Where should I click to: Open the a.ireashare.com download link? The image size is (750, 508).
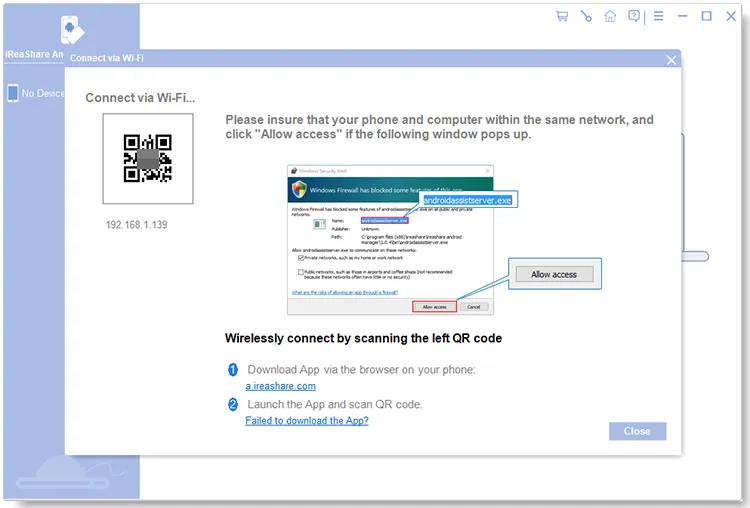[280, 386]
